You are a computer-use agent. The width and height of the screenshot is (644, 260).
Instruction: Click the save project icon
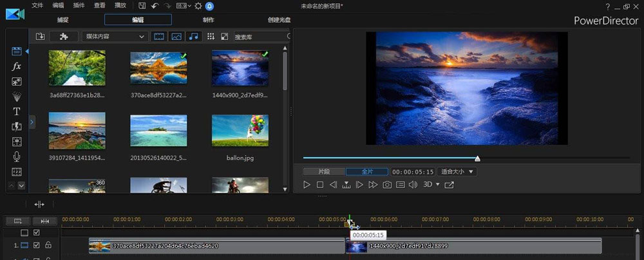click(142, 6)
